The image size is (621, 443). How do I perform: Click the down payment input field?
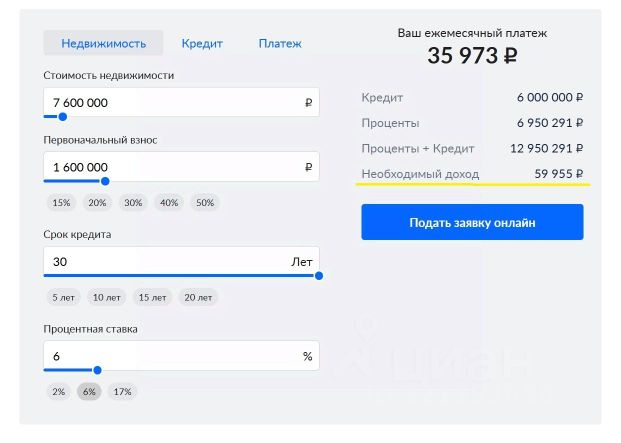pos(170,167)
